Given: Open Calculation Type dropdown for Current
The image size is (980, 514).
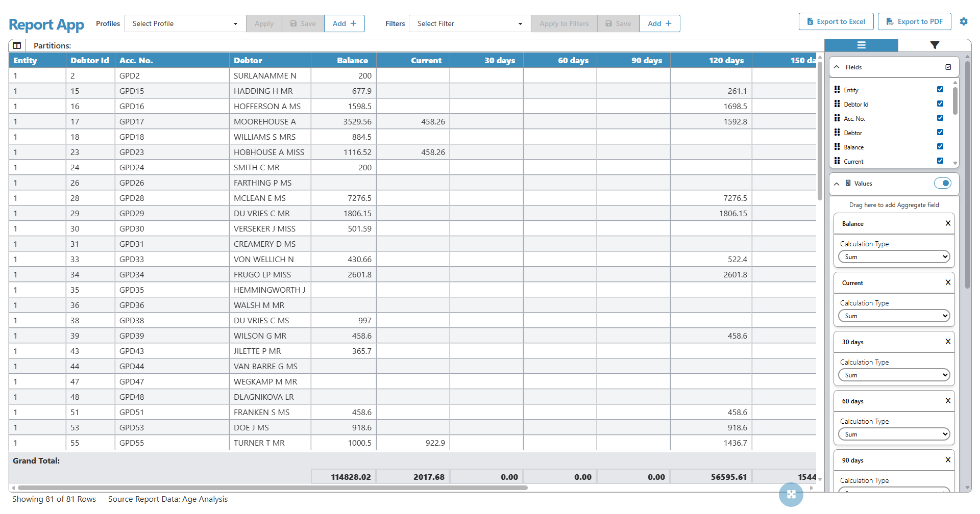Looking at the screenshot, I should pos(894,316).
